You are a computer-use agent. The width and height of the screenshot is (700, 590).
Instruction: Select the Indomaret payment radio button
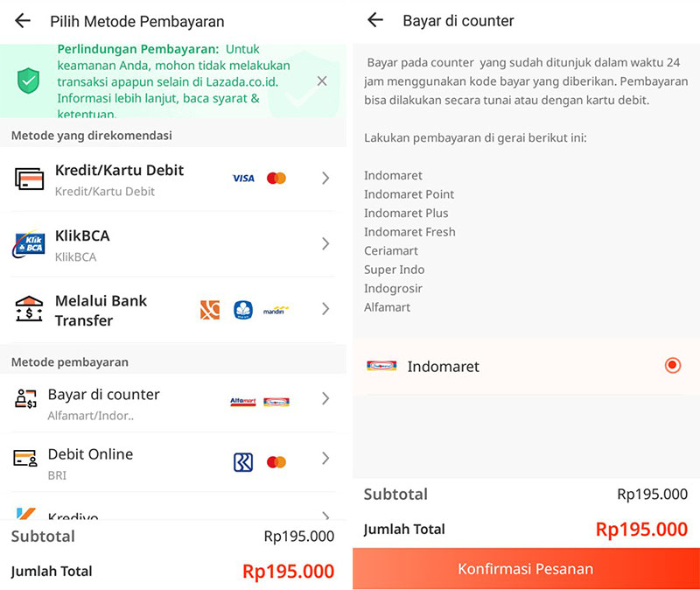pos(672,366)
